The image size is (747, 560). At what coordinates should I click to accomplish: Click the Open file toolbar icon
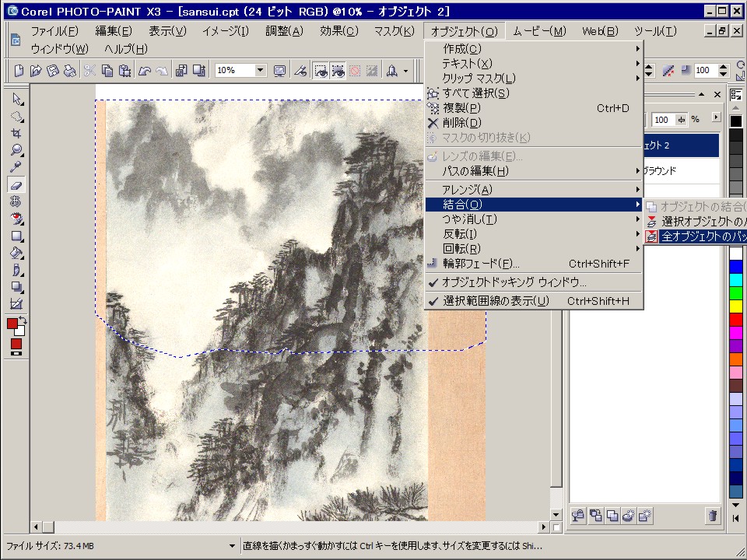36,71
